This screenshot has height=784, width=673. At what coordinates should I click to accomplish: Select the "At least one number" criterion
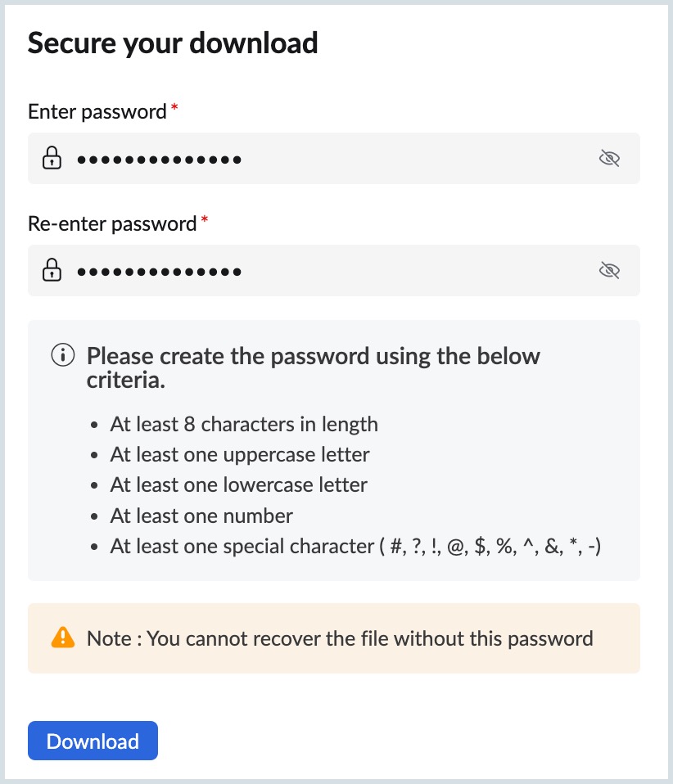201,516
